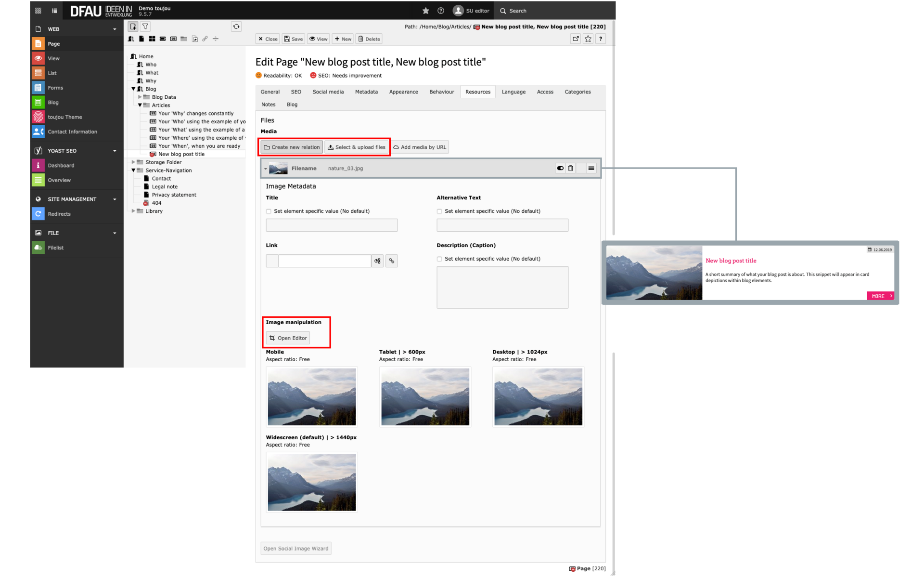
Task: Select the Redirects module icon
Action: 38,213
